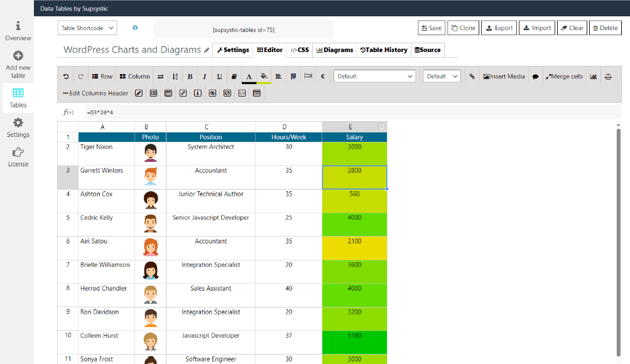Open the Table History tab
630x364 pixels.
tap(384, 50)
